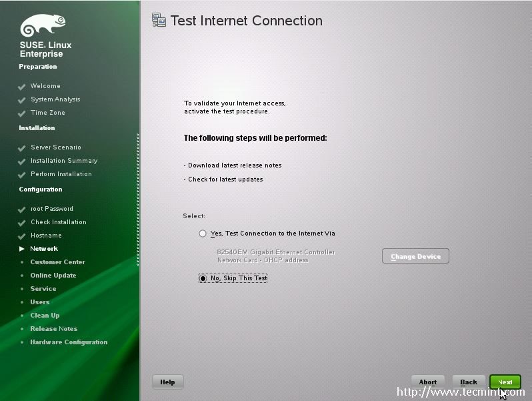Click the Abort button
This screenshot has width=532, height=401.
pyautogui.click(x=427, y=382)
